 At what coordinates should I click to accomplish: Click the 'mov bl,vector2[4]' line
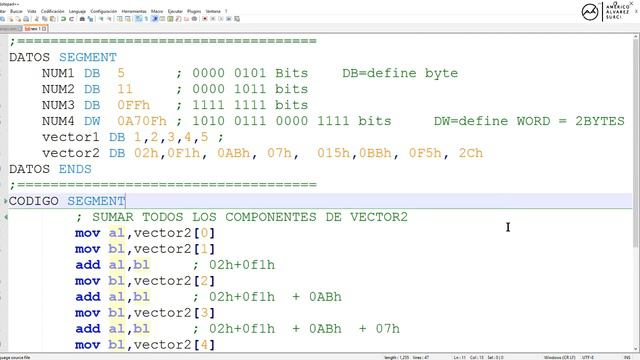tap(145, 345)
